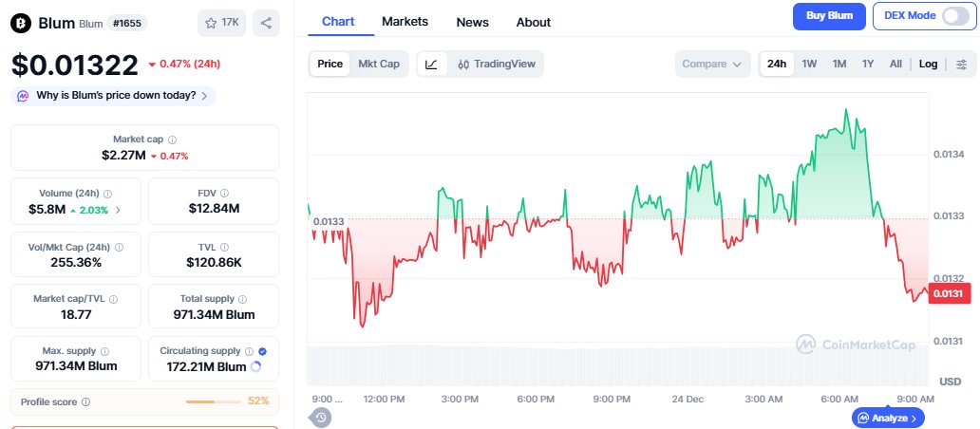
Task: Click the 0.0133 baseline price label
Action: [329, 221]
